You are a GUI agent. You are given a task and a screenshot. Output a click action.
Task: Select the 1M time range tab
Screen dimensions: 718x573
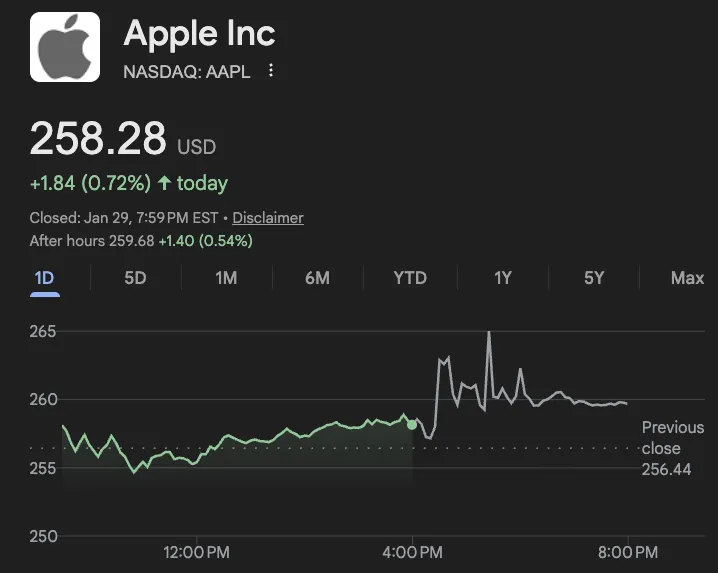226,278
